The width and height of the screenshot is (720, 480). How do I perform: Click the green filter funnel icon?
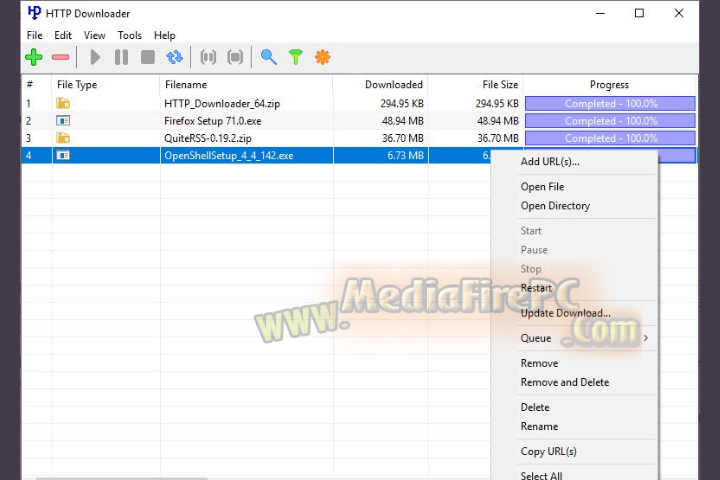pyautogui.click(x=296, y=57)
